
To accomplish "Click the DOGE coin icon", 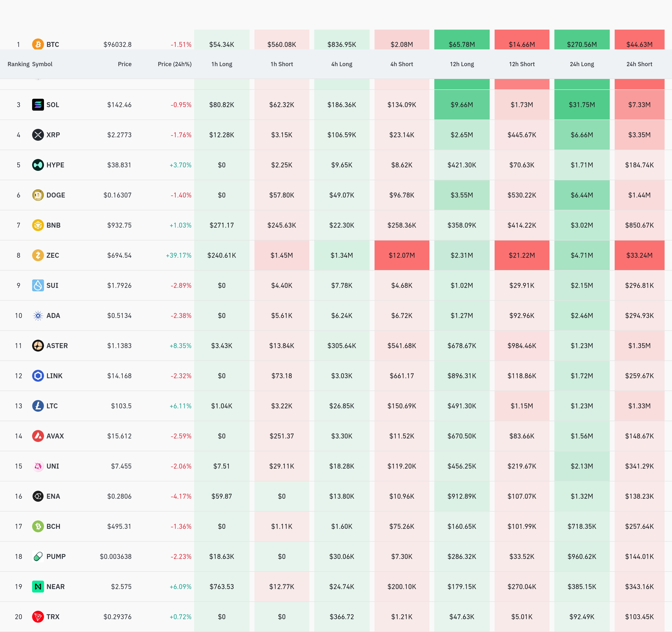I will (x=38, y=195).
